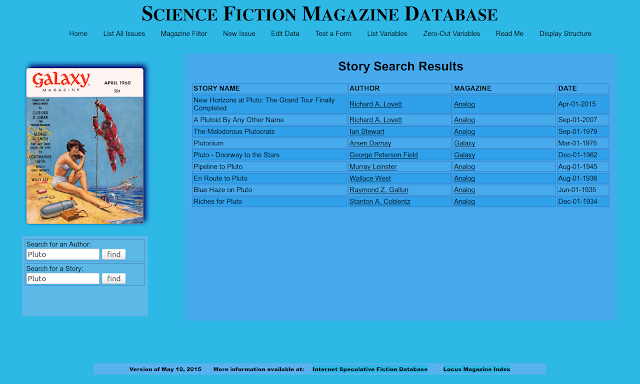The width and height of the screenshot is (640, 384).
Task: Open Locus Magazine Index link
Action: click(477, 369)
